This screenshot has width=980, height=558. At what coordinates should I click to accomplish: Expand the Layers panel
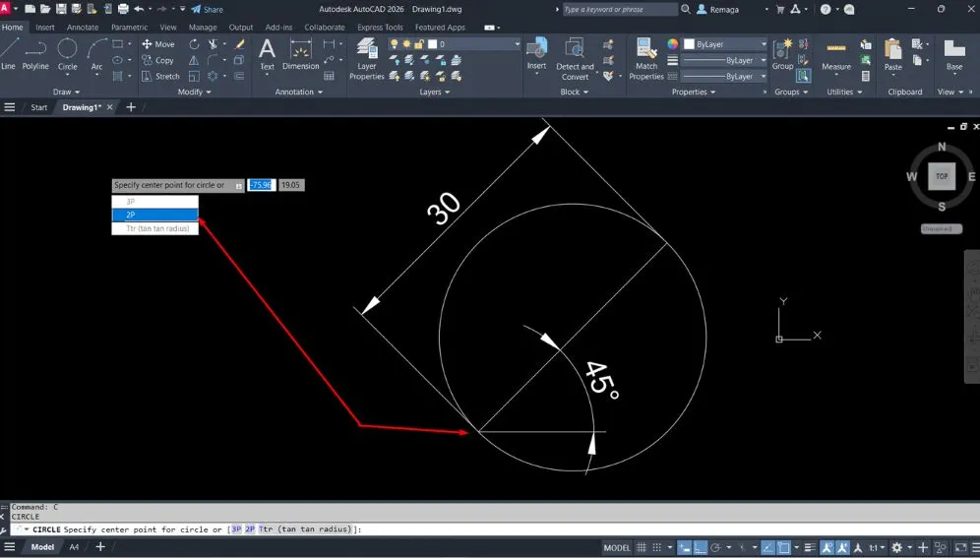point(434,92)
